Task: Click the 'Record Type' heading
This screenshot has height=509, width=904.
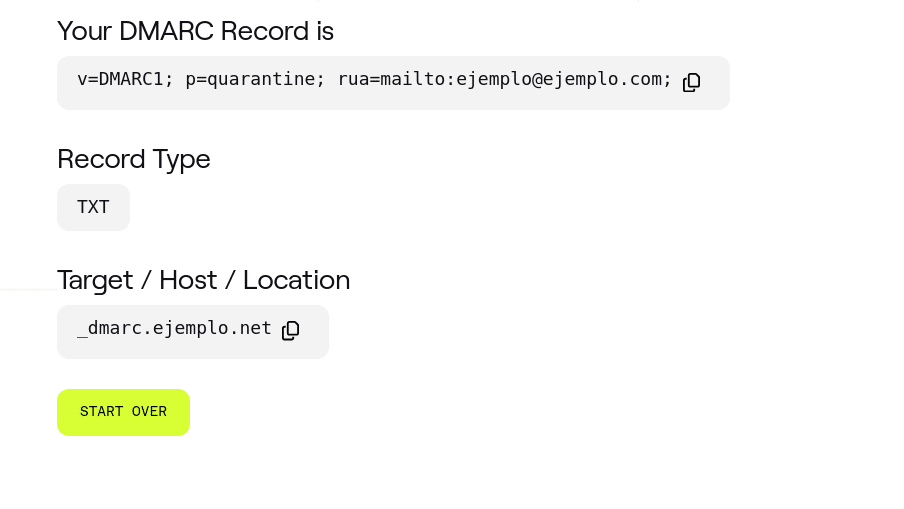Action: pyautogui.click(x=133, y=159)
